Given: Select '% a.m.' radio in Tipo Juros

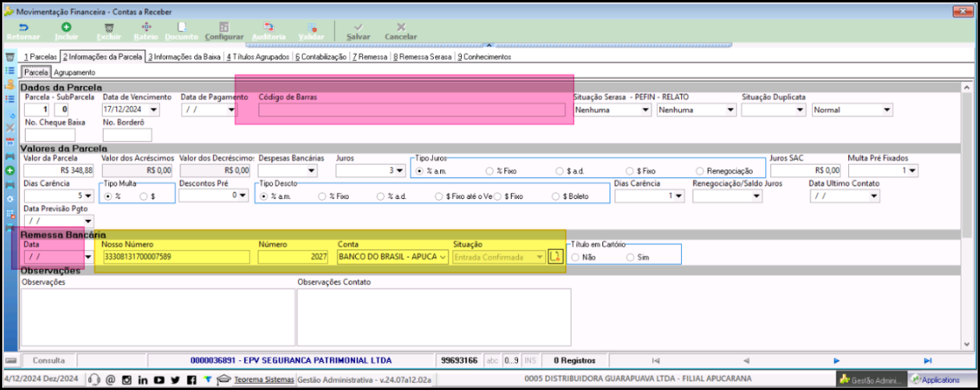Looking at the screenshot, I should (419, 170).
